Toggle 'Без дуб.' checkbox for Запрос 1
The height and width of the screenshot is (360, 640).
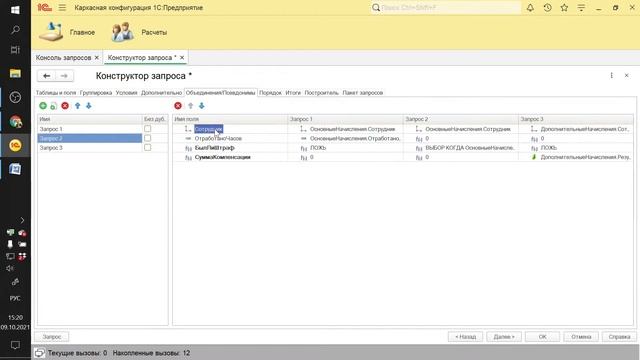[147, 129]
